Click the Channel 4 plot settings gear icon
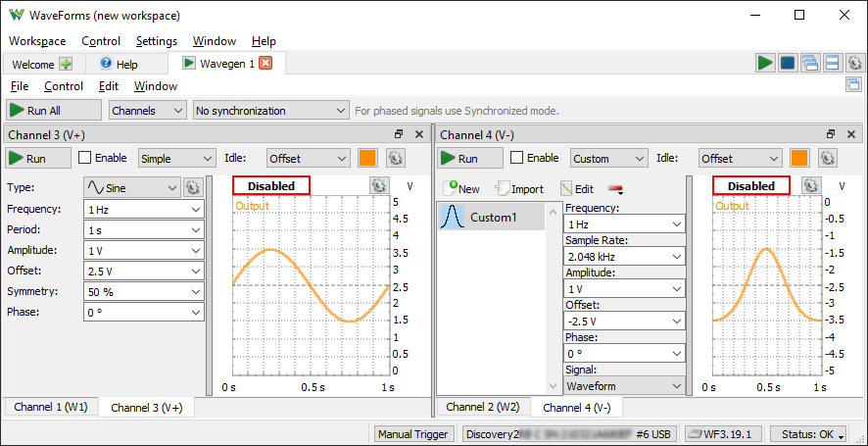 point(810,185)
